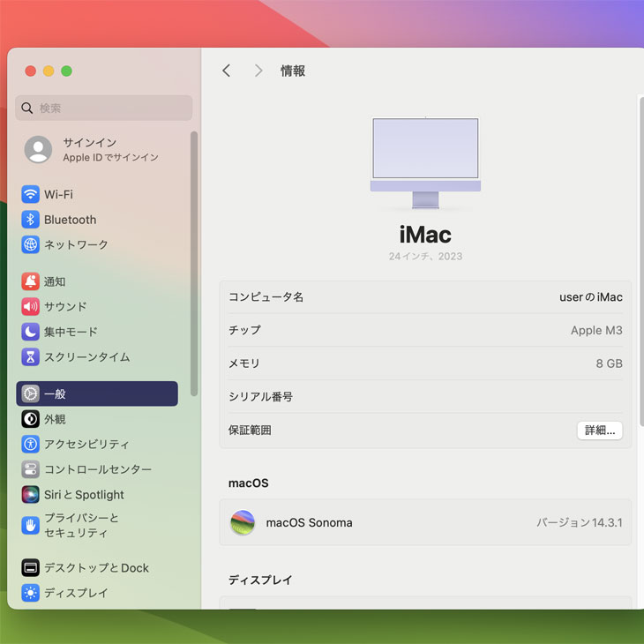Click the sidebar vertical scrollbar

tap(194, 264)
